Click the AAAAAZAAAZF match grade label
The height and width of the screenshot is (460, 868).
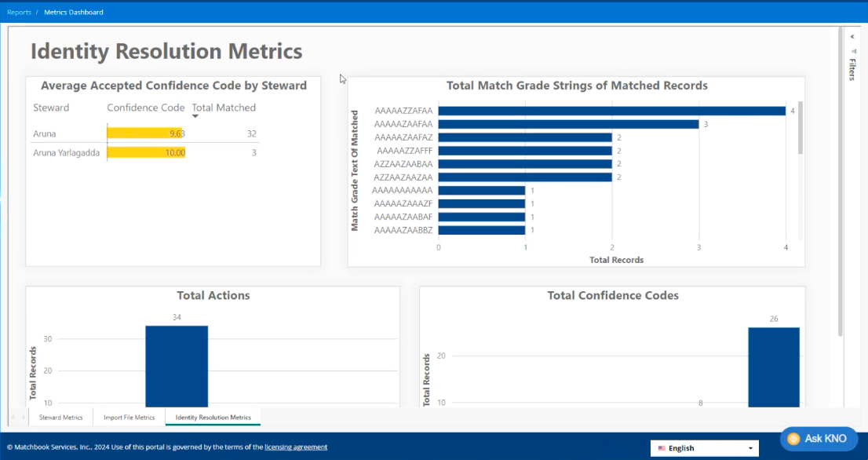coord(403,204)
